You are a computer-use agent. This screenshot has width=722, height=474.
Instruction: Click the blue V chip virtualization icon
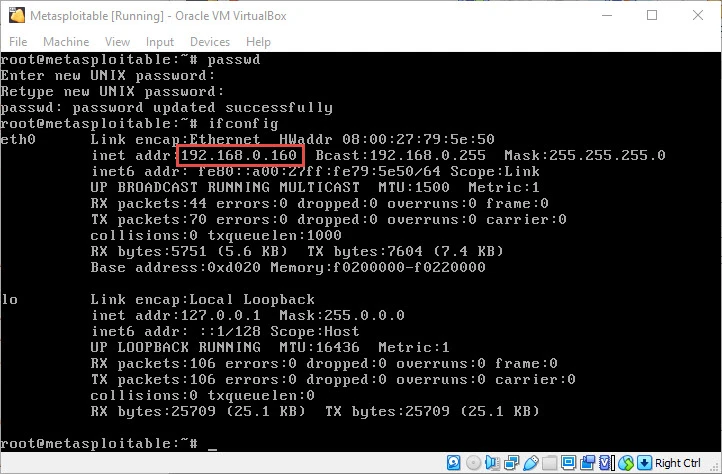pyautogui.click(x=606, y=462)
